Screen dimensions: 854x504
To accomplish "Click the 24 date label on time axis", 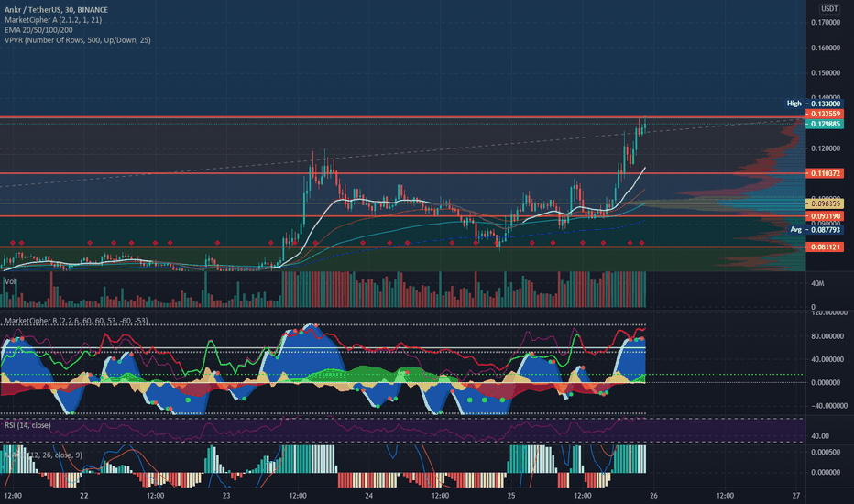I will pyautogui.click(x=369, y=496).
